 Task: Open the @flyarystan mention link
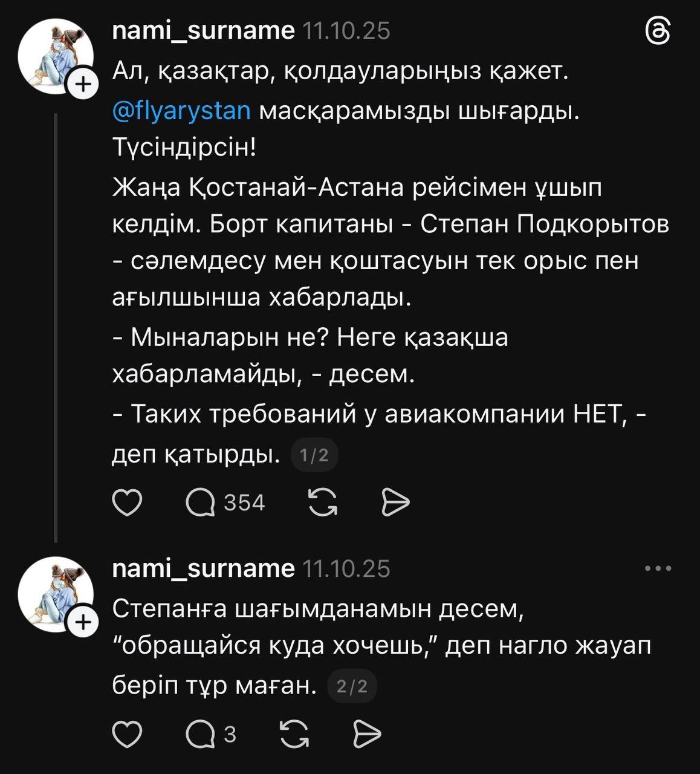pos(181,111)
